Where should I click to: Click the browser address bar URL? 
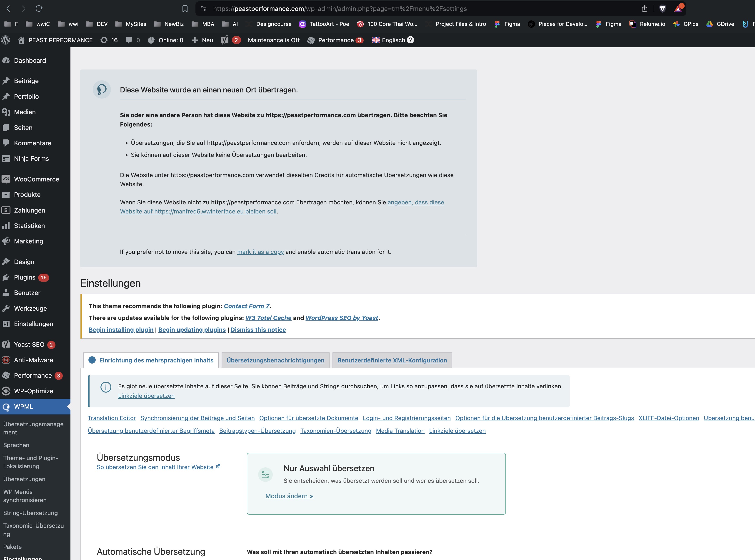coord(340,8)
